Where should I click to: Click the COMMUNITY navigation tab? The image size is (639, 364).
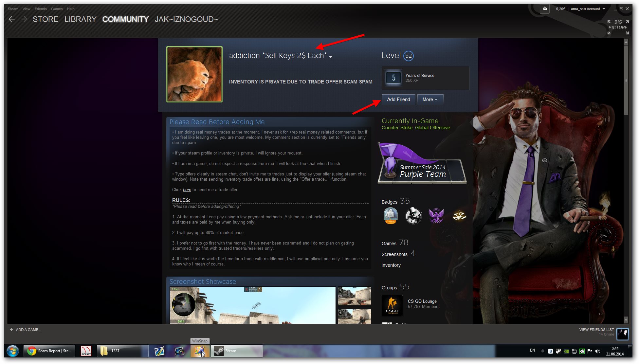(124, 19)
